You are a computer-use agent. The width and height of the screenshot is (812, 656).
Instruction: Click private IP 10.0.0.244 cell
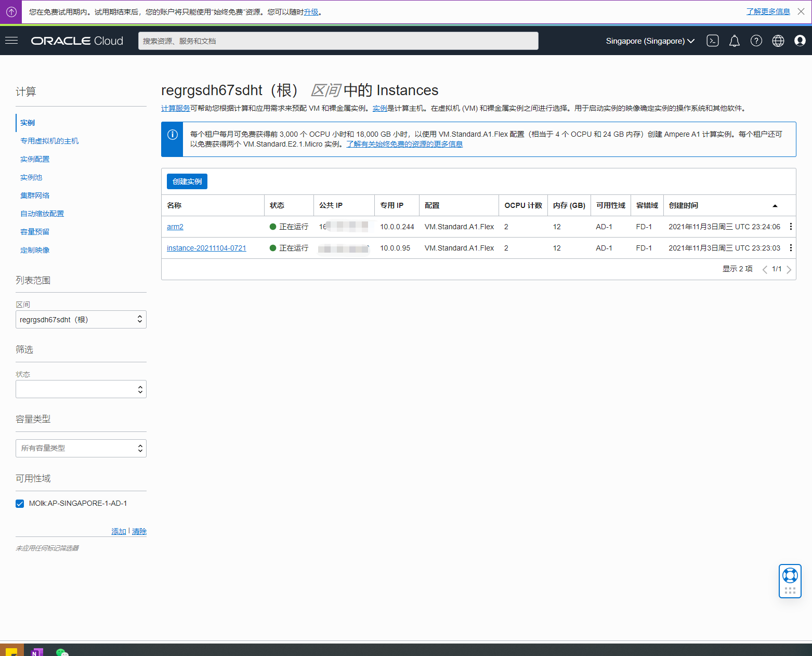[x=397, y=227]
